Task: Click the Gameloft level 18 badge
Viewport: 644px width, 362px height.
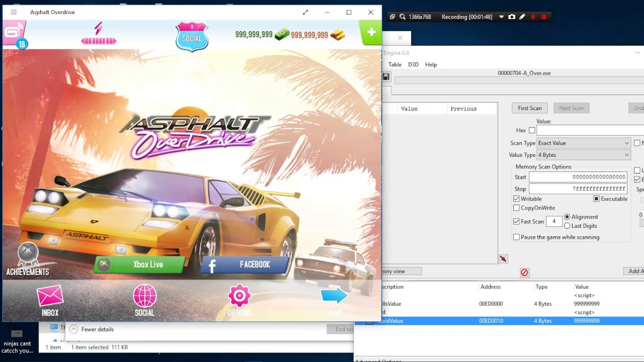Action: pyautogui.click(x=15, y=36)
